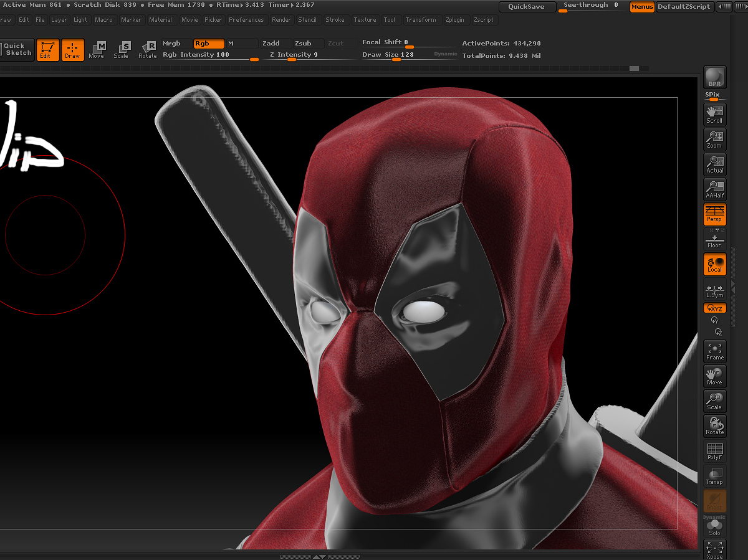Select Y-axis rotation mode
This screenshot has height=560, width=748.
click(x=714, y=320)
